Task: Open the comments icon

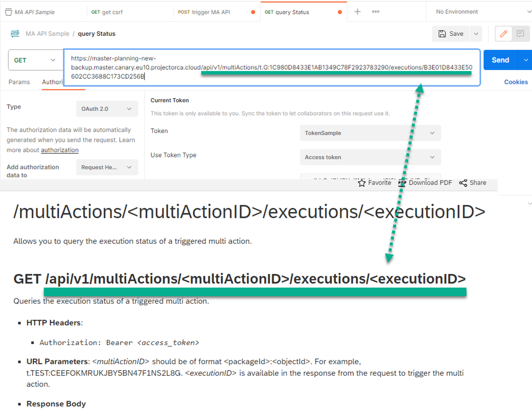Action: [520, 34]
